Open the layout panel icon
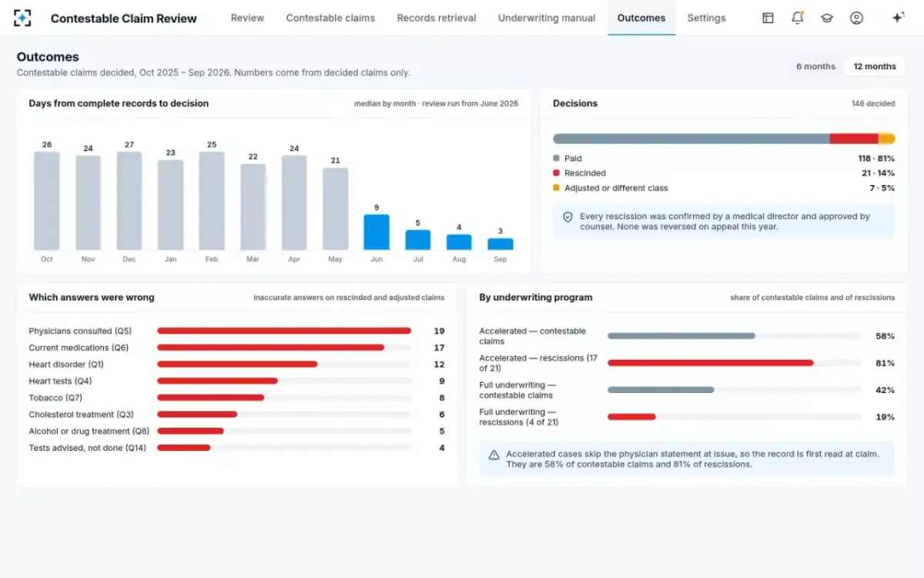 click(x=768, y=18)
